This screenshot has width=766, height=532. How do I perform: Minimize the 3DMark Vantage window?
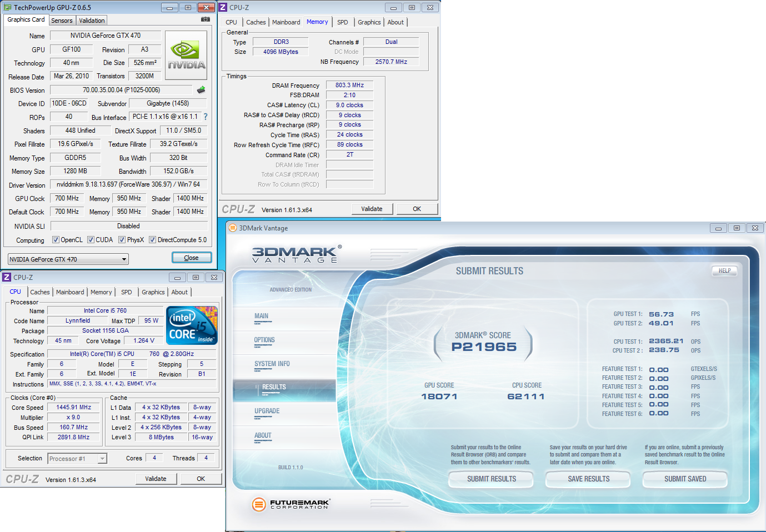718,228
